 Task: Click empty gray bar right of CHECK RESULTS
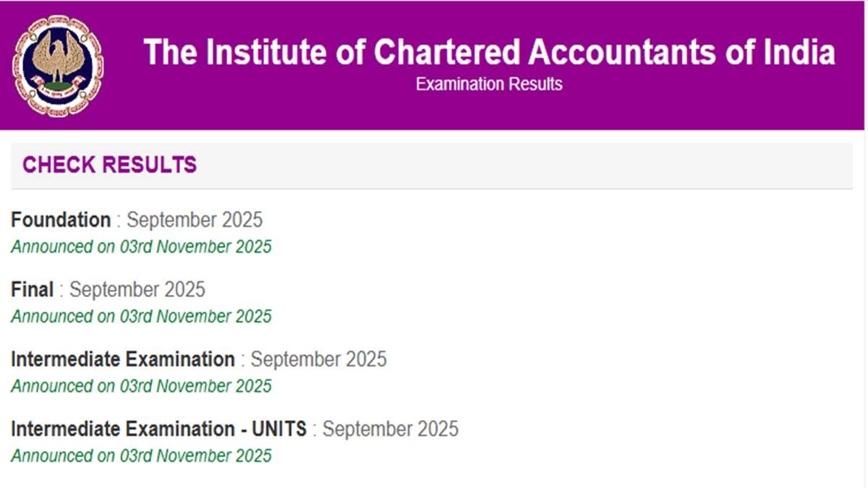(521, 165)
